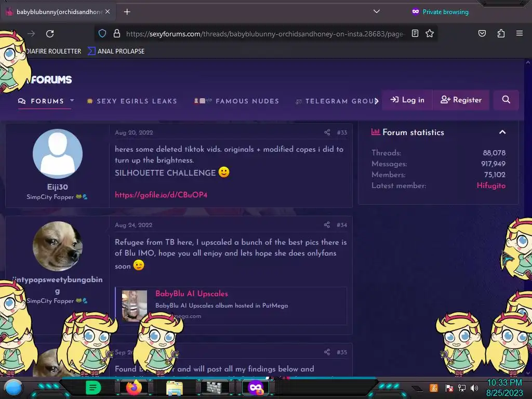Screen dimensions: 532x399
Task: Click the Aug 20, 2022 post date
Action: coord(134,132)
